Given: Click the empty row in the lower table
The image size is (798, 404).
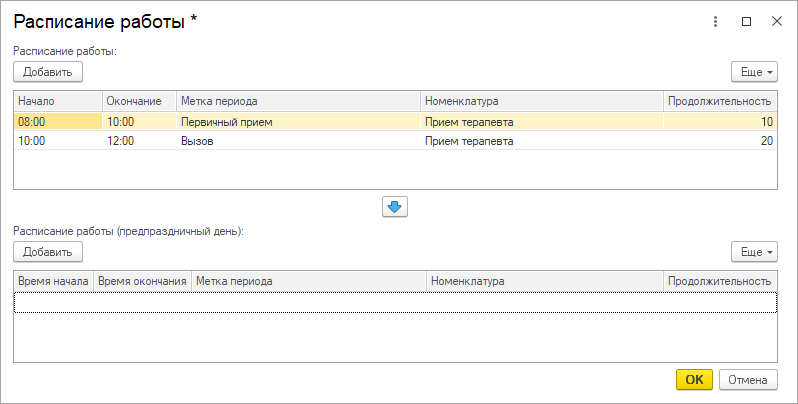Looking at the screenshot, I should pyautogui.click(x=395, y=302).
